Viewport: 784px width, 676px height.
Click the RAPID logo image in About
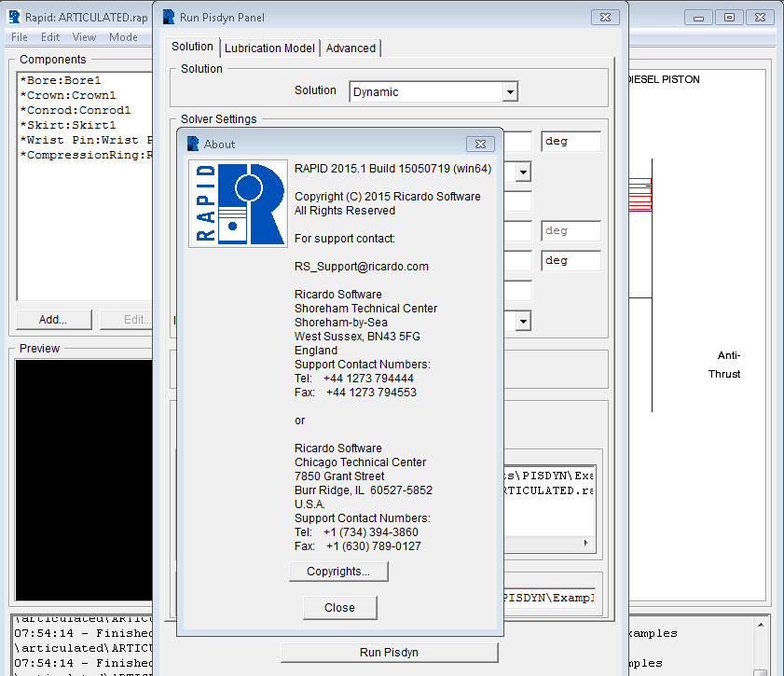click(238, 203)
